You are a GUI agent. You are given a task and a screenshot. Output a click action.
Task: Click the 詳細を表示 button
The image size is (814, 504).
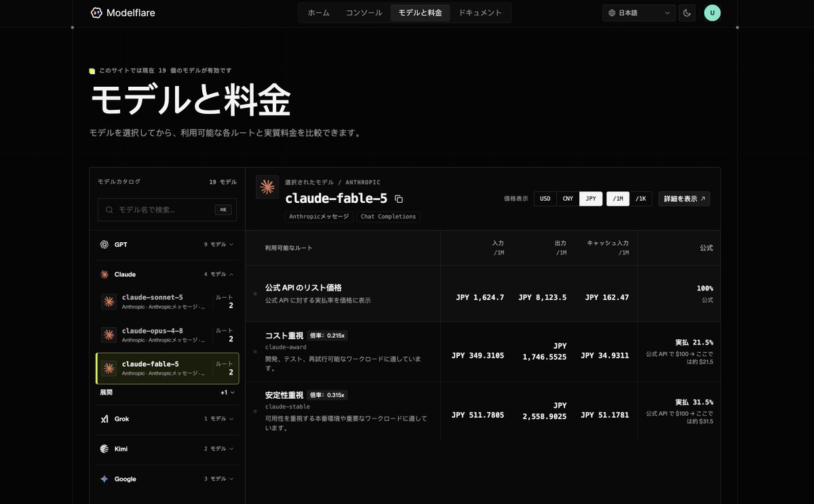coord(684,199)
